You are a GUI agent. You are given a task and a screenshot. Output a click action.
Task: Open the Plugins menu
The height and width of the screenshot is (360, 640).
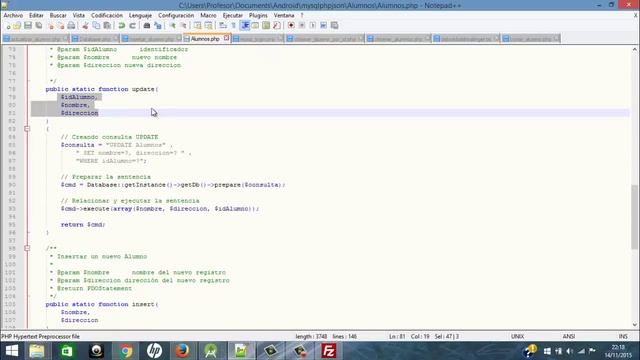258,15
